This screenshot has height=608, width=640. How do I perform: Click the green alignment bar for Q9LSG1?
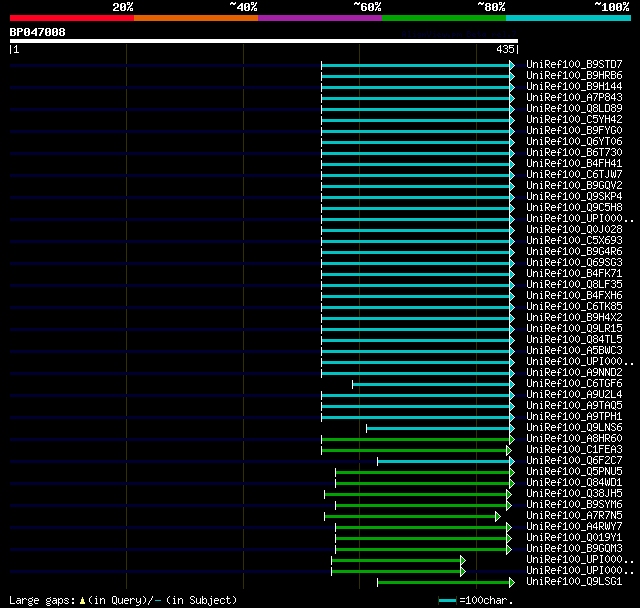[x=443, y=583]
